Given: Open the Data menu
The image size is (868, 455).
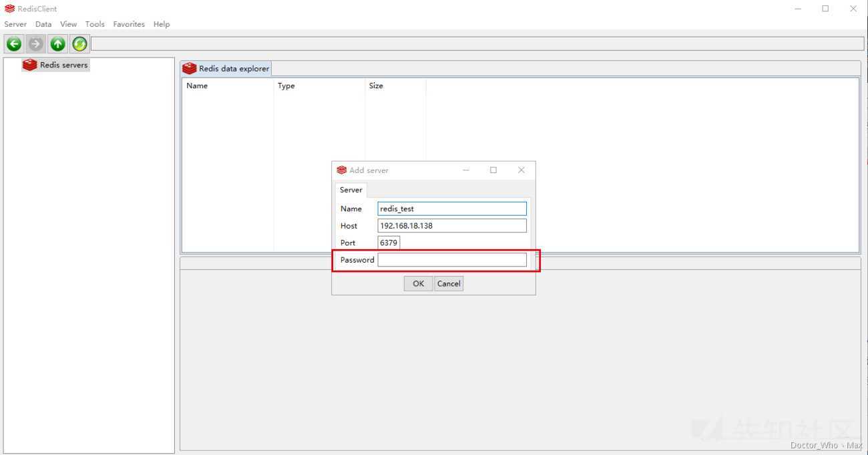Looking at the screenshot, I should (x=43, y=24).
